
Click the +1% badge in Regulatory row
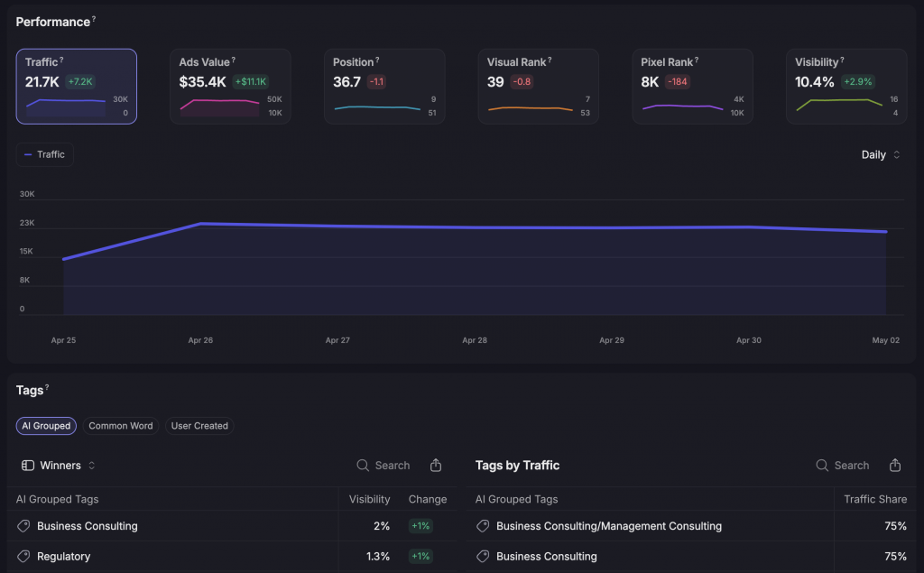coord(420,557)
